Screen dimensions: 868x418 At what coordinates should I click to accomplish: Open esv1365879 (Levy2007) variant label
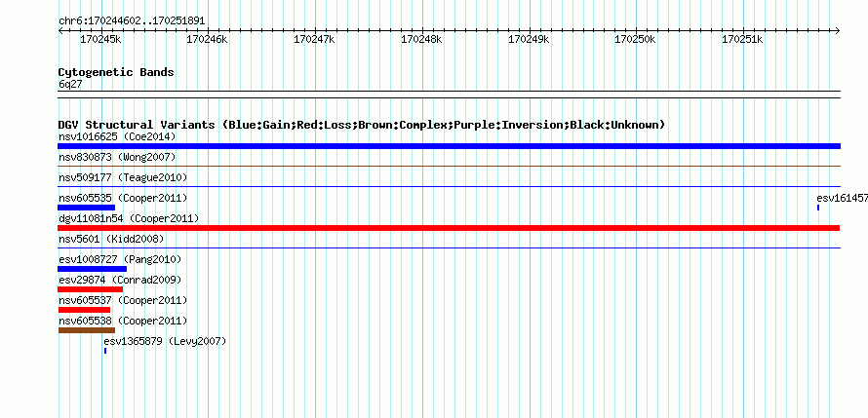pyautogui.click(x=165, y=341)
